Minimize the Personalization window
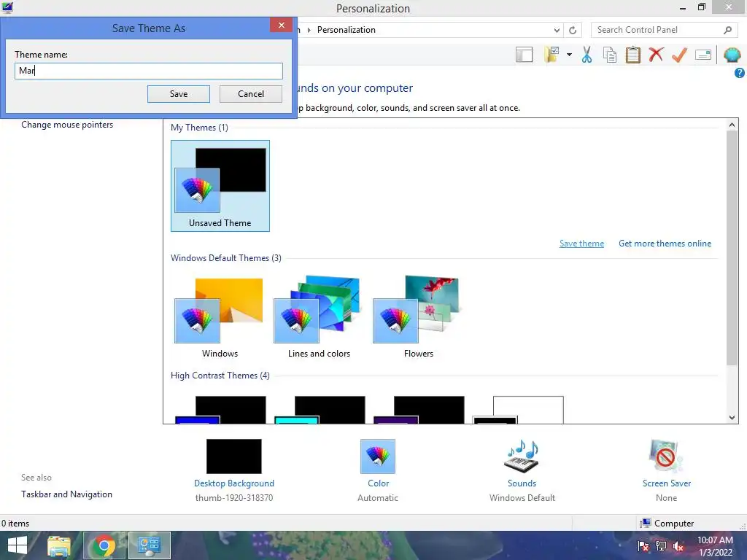Viewport: 747px width, 560px height. click(683, 7)
